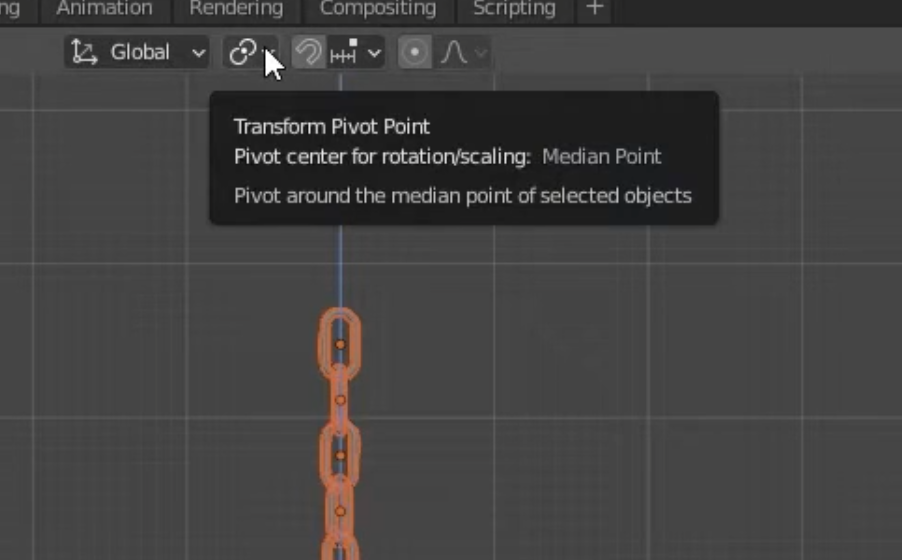Open the Animation workspace tab
The width and height of the screenshot is (902, 560).
coord(104,9)
